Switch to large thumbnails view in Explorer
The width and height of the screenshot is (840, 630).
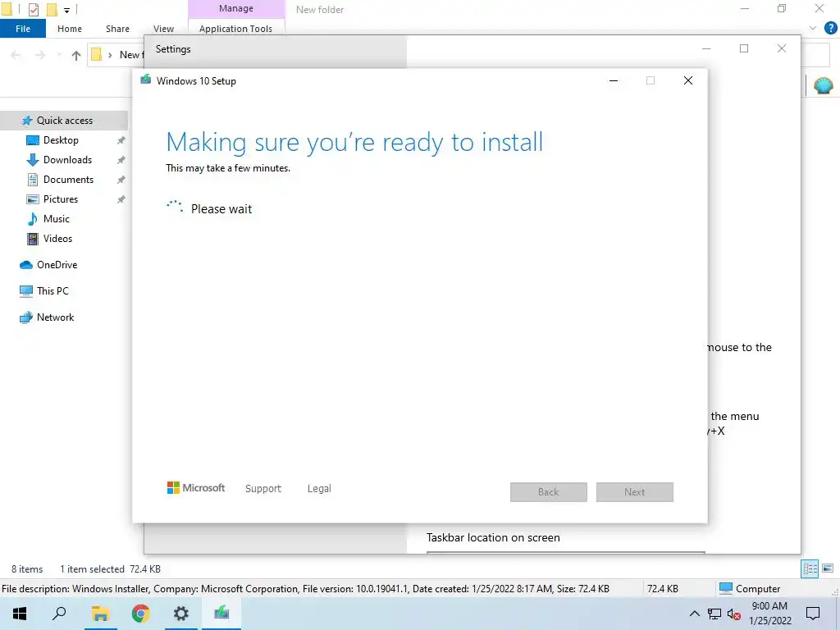coord(829,569)
